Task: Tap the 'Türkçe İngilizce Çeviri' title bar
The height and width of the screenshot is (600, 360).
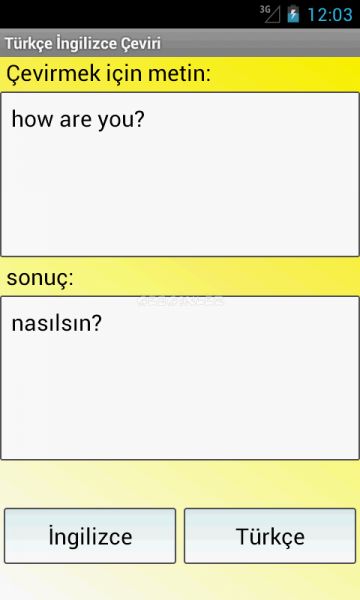Action: (180, 43)
